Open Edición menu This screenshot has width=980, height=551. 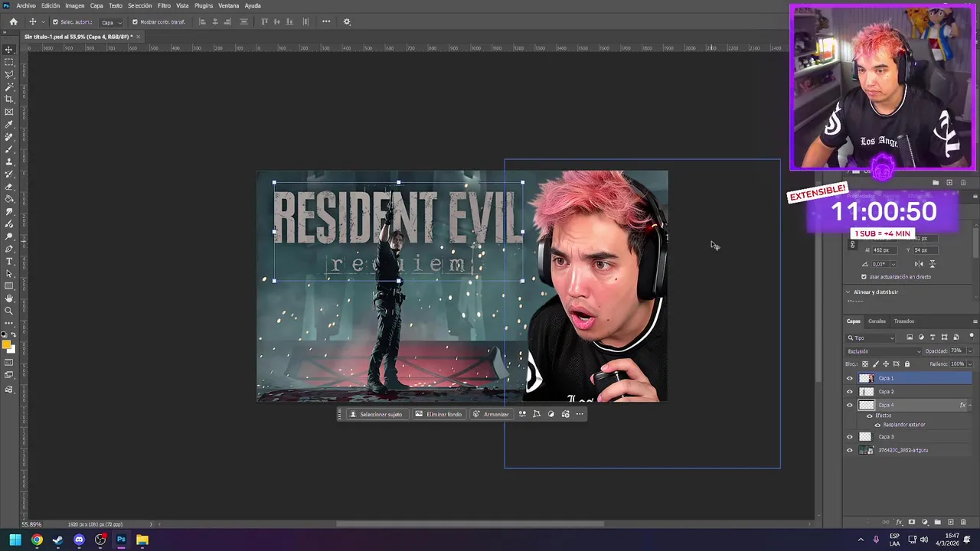click(x=51, y=5)
